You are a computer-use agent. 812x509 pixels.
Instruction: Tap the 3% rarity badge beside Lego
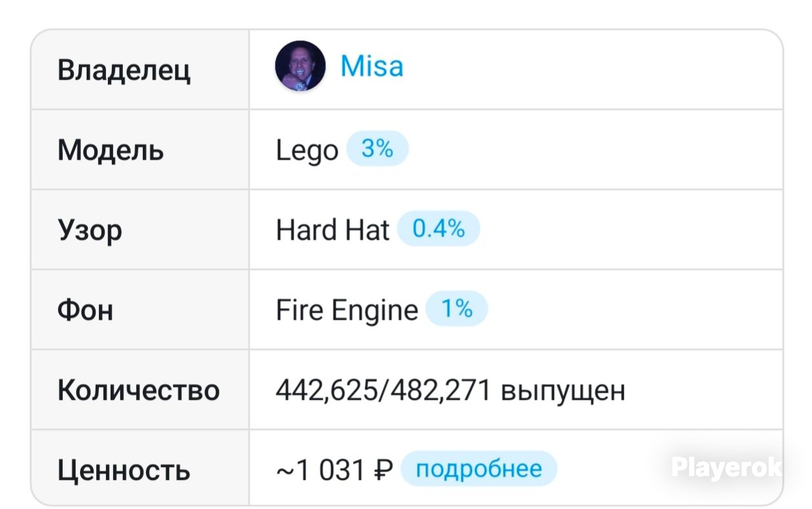[378, 149]
